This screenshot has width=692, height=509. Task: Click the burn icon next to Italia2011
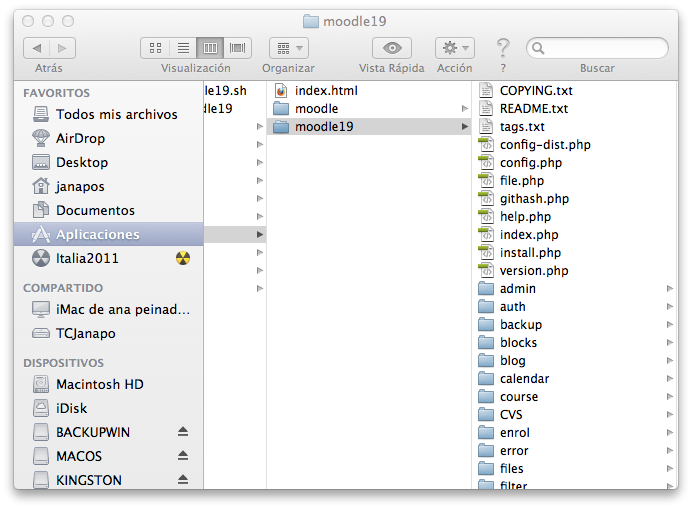(x=182, y=258)
